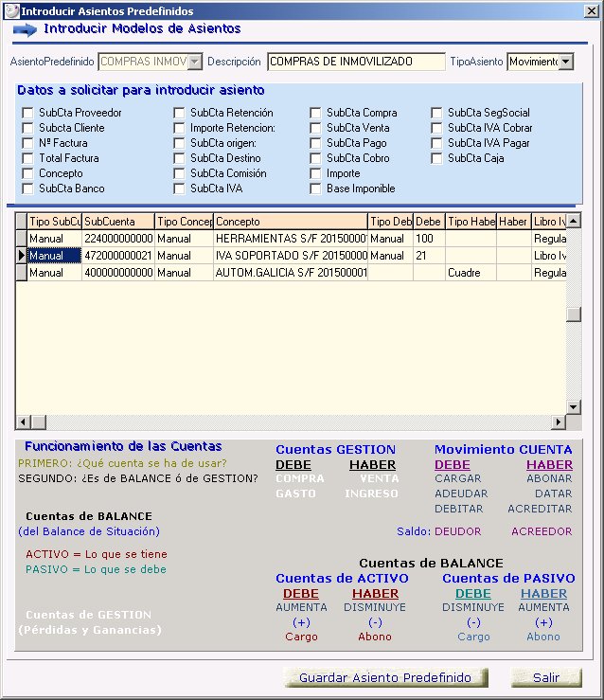Expand the TipoAsiento dropdown

pyautogui.click(x=565, y=62)
